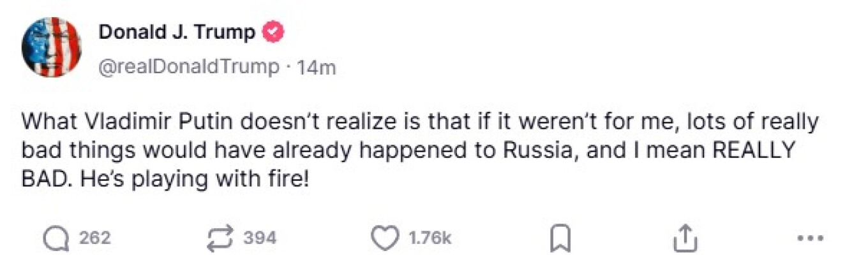Click the share upload icon
The image size is (868, 274).
click(685, 238)
